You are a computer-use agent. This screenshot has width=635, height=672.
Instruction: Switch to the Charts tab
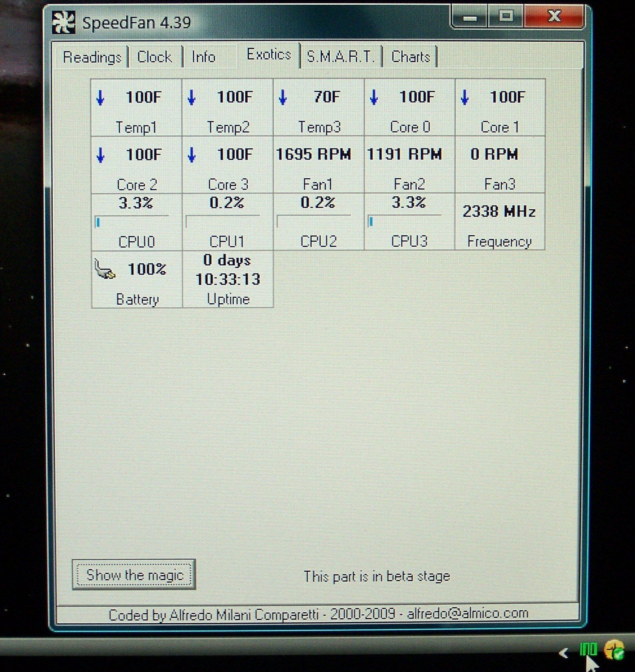pos(410,57)
